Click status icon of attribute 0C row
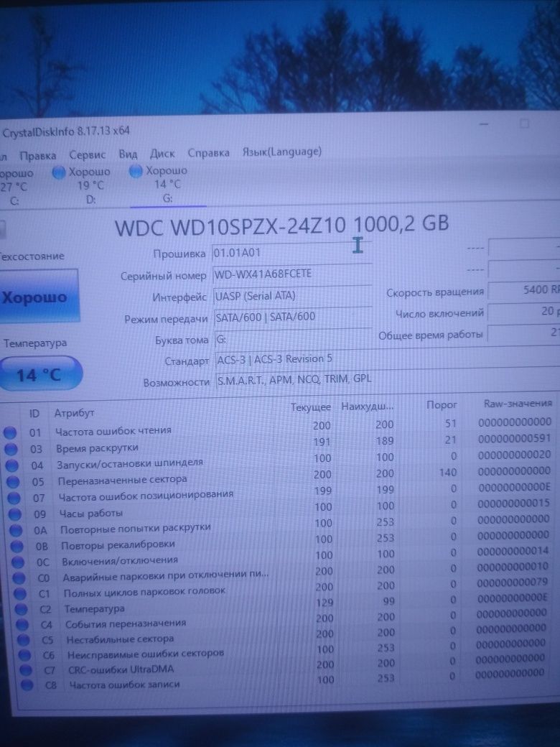The width and height of the screenshot is (560, 747). point(18,562)
